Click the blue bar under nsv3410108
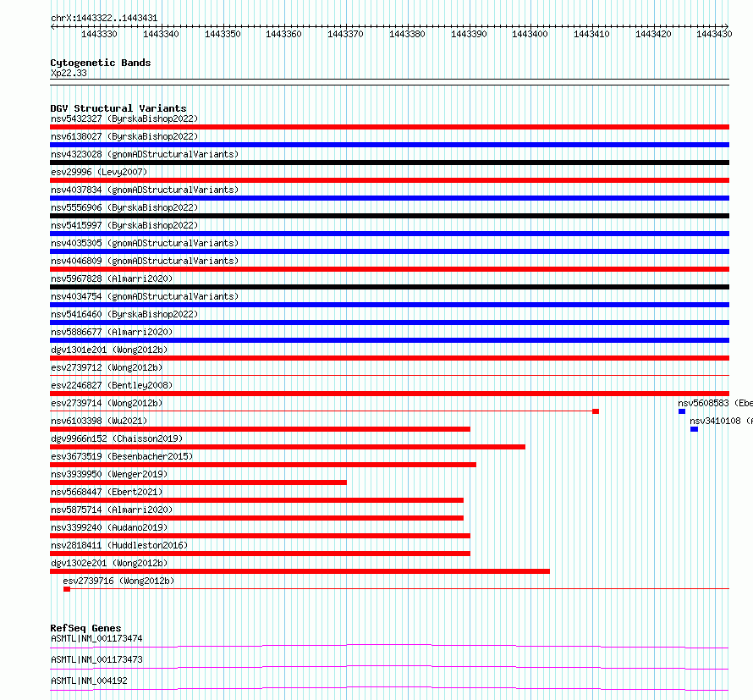753x700 pixels. [694, 429]
